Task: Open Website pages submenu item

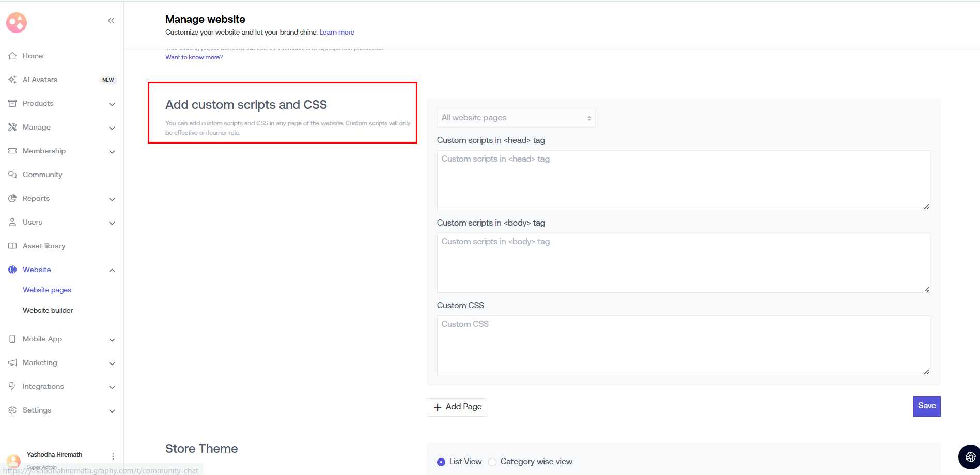Action: 47,290
